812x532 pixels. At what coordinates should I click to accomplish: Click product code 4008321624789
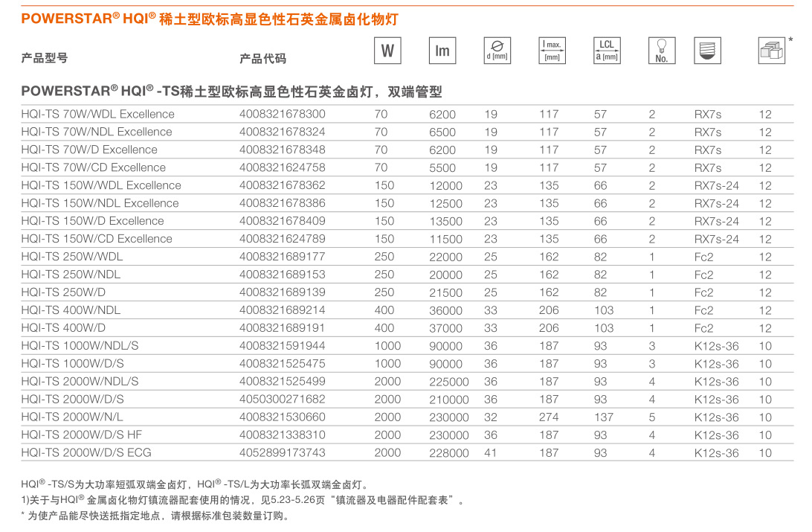(x=283, y=239)
